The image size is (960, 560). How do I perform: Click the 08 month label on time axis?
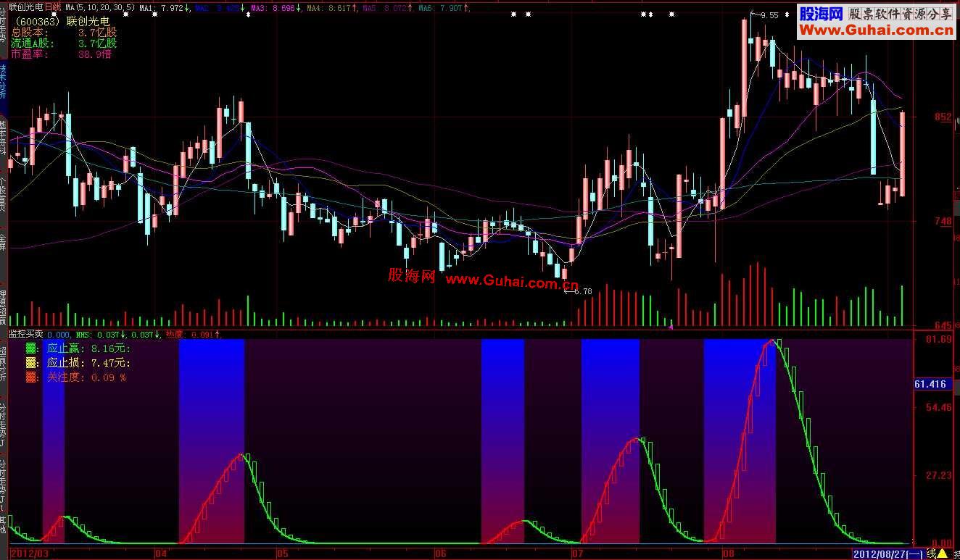tap(729, 554)
